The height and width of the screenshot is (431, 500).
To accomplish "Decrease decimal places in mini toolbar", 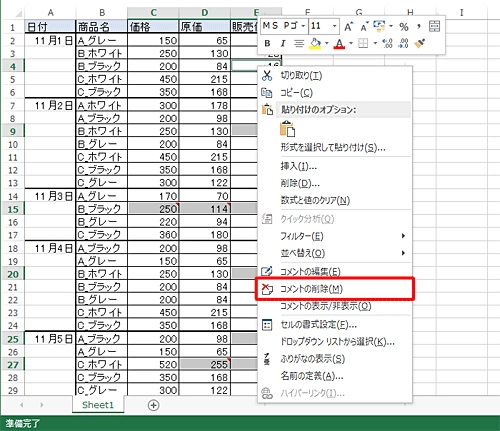I will pos(403,43).
